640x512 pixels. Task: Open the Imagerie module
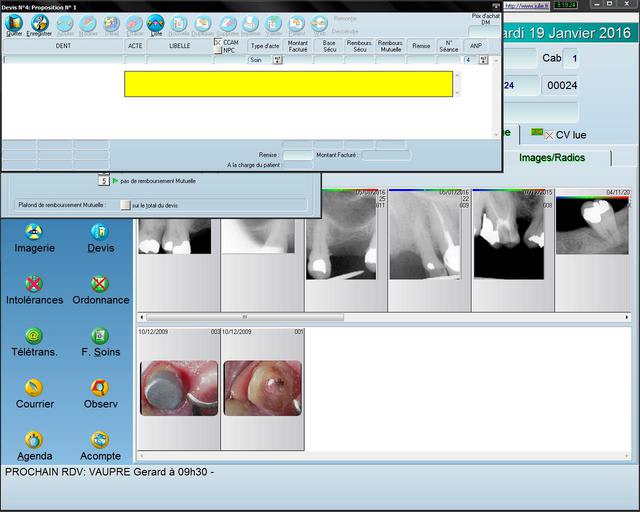click(34, 232)
